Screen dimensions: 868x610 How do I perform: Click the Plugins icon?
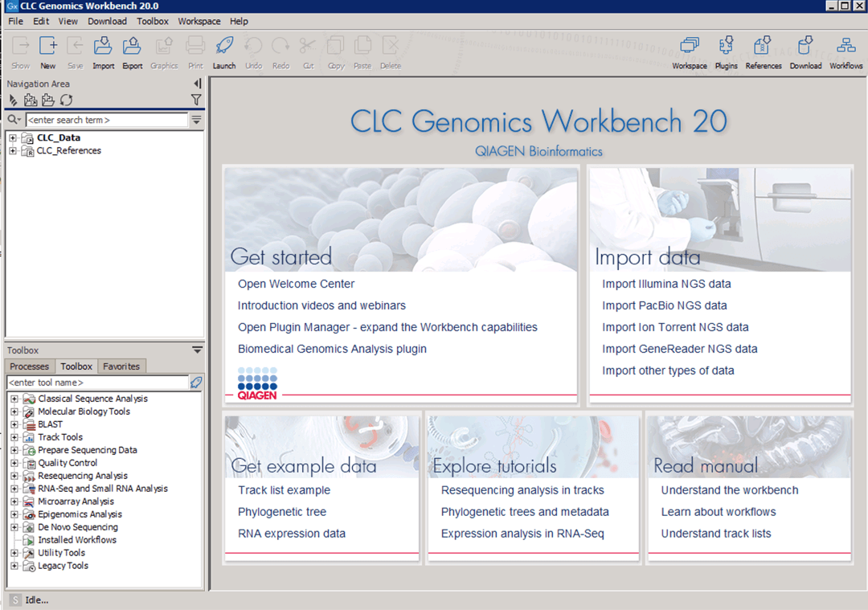727,50
